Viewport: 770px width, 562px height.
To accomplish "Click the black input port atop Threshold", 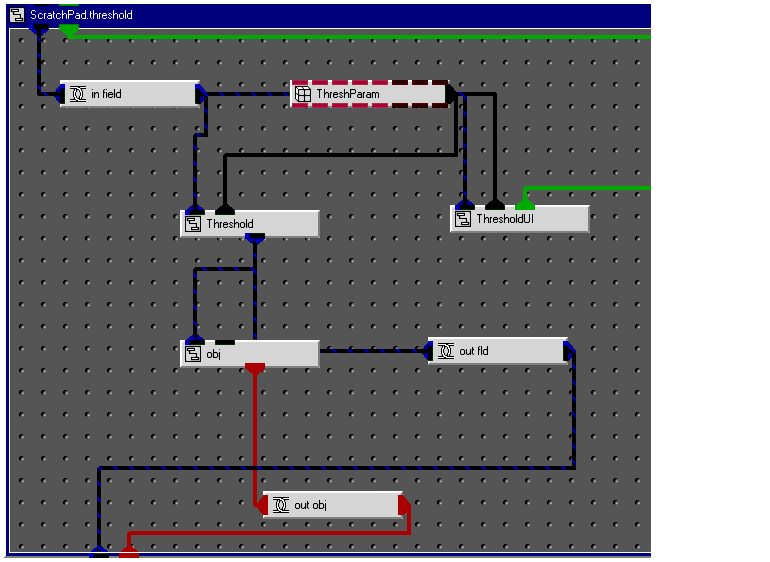I will [225, 209].
